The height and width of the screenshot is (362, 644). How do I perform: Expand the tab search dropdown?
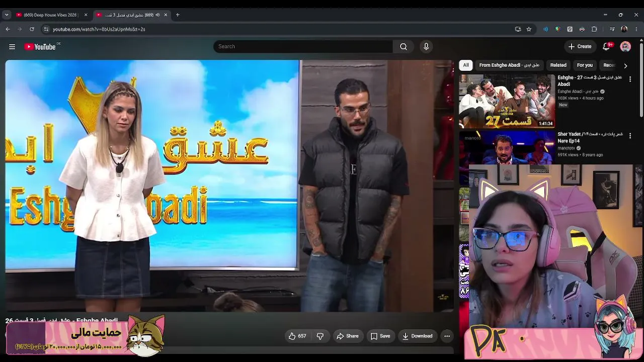coord(7,15)
